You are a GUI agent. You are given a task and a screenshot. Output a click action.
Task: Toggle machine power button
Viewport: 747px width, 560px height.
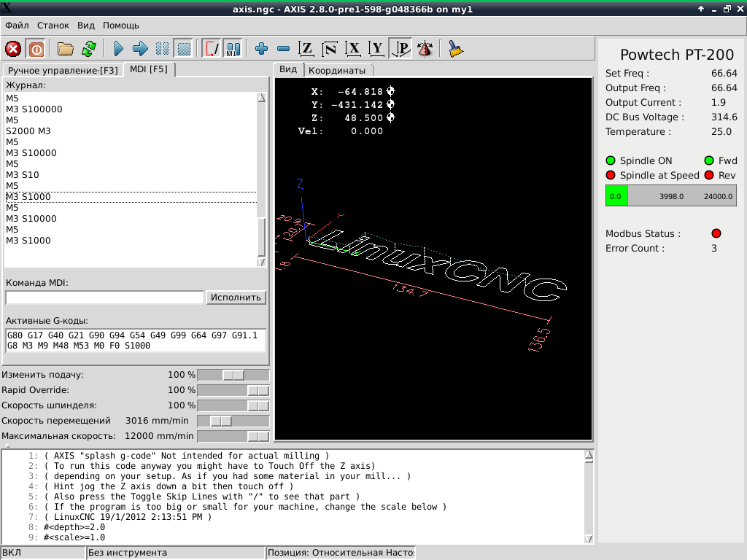click(36, 49)
